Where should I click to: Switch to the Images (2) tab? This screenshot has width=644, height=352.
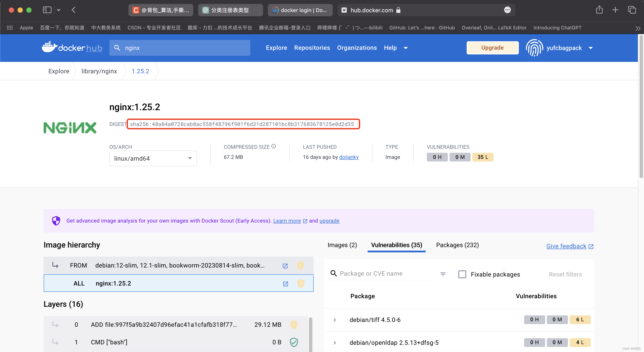[x=342, y=245]
